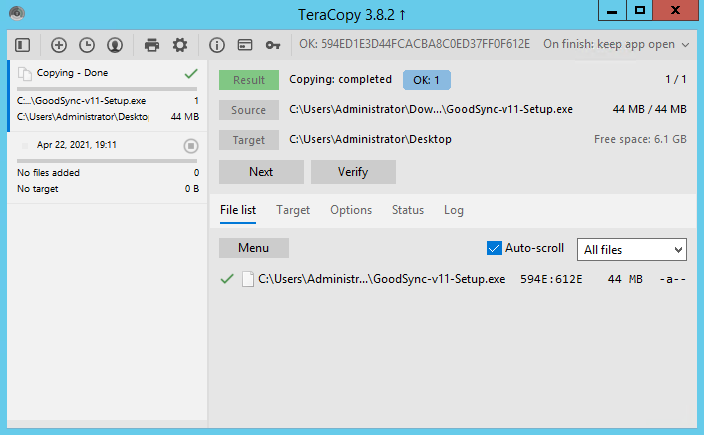Click the progress bar under Apr 22 job
Viewport: 704px width, 435px height.
(x=107, y=161)
